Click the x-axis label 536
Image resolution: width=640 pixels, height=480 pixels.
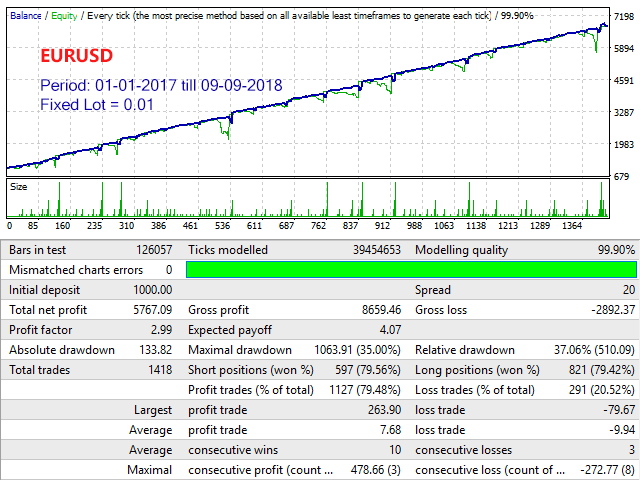tap(222, 226)
